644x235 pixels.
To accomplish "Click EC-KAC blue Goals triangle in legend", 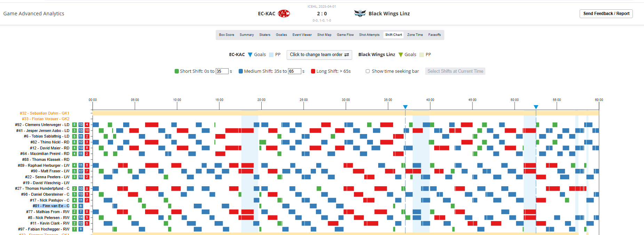I will [250, 55].
